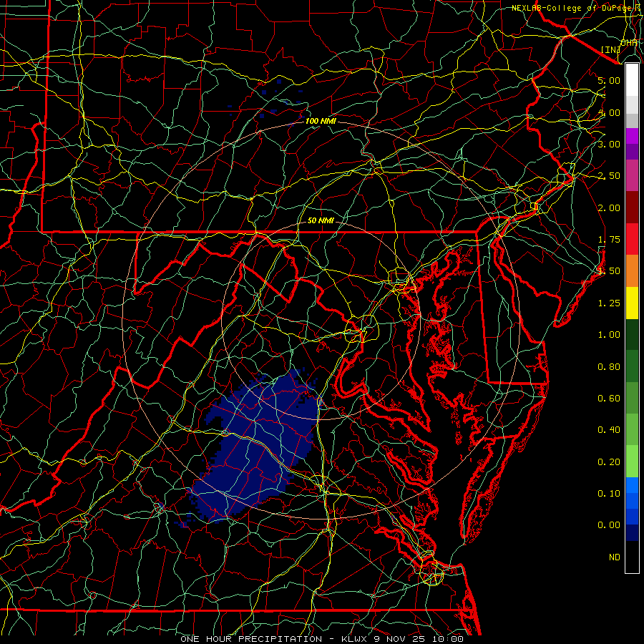Click the '5.00' legend value

609,80
